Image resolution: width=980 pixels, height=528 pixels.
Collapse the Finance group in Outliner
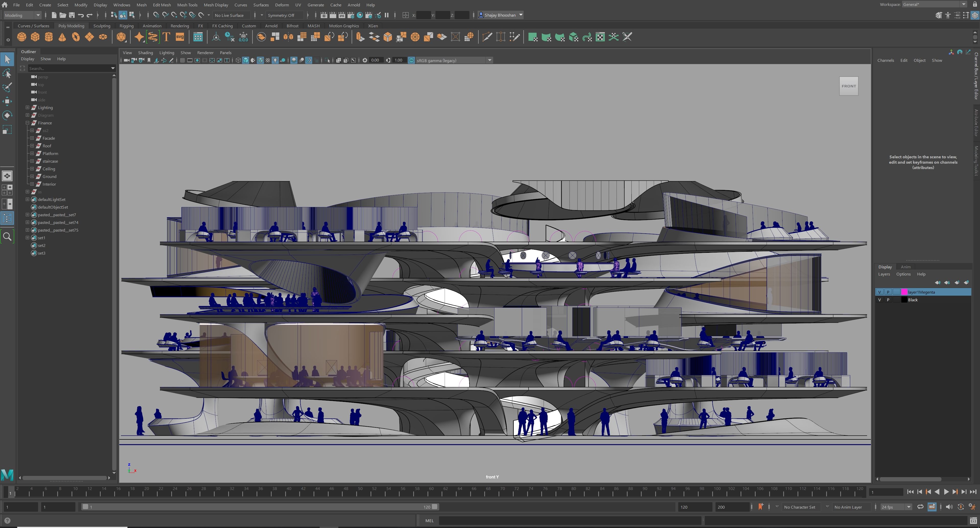(x=27, y=123)
